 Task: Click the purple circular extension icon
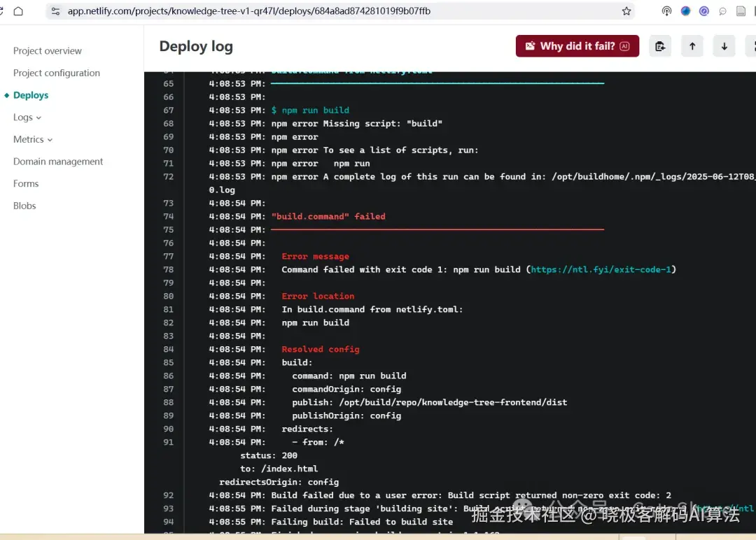click(x=704, y=11)
